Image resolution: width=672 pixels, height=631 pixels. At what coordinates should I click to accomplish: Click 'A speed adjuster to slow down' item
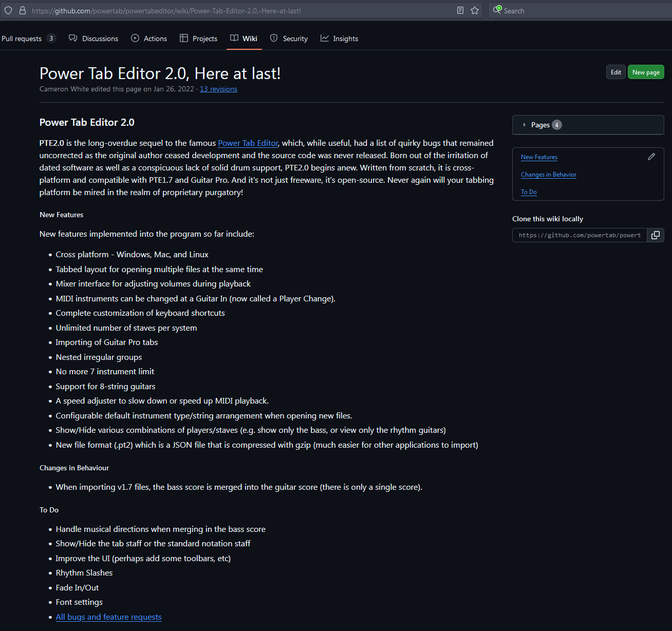point(162,401)
